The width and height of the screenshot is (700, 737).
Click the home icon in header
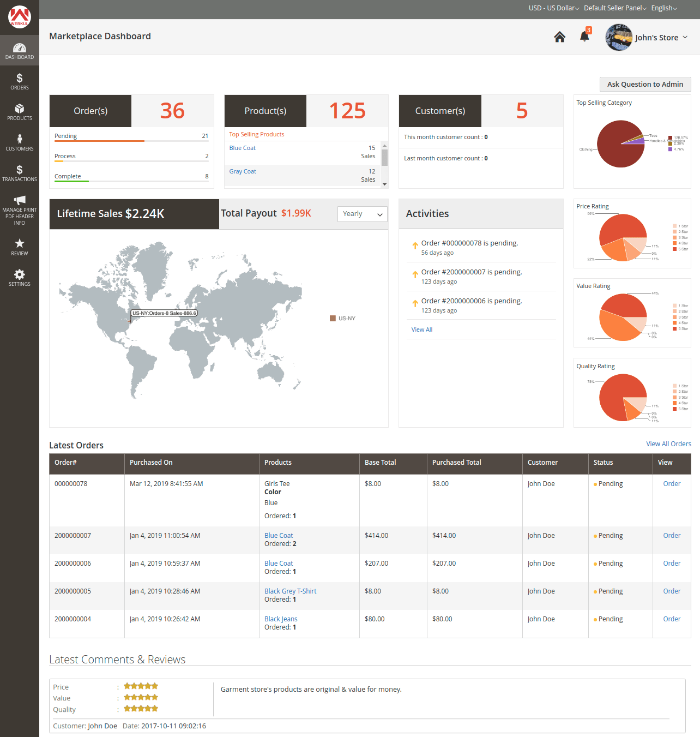(559, 37)
